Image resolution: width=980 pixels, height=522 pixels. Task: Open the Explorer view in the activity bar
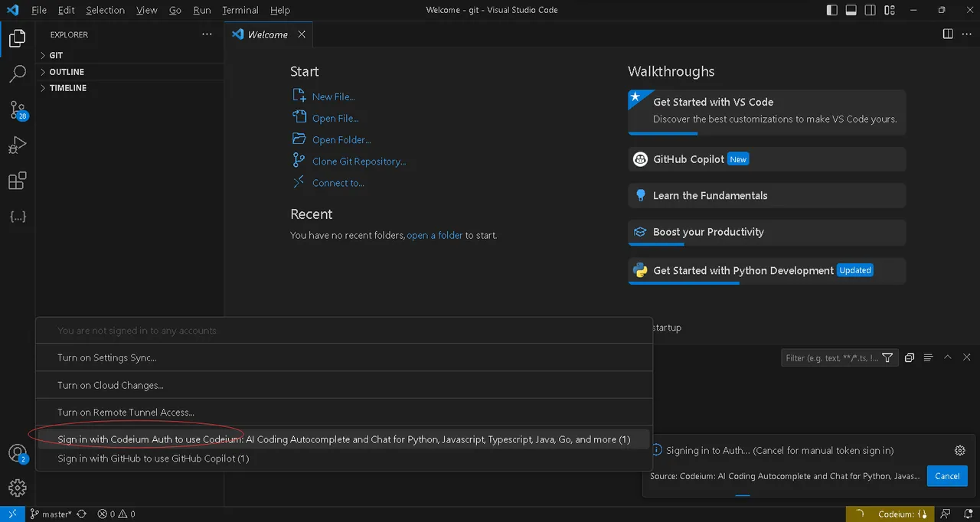tap(17, 37)
